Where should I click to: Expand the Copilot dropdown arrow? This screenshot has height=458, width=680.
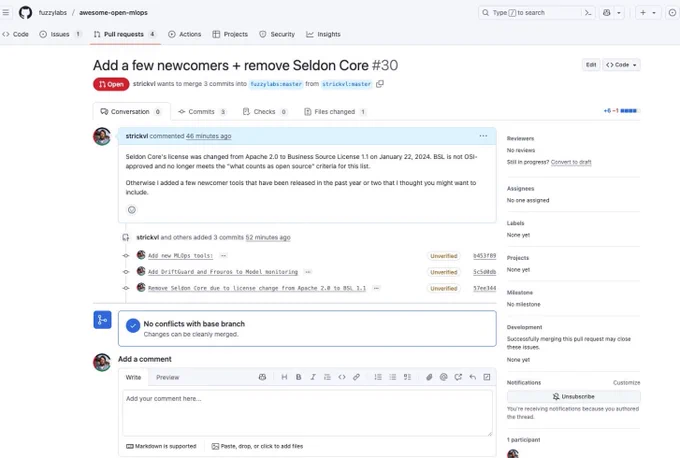tap(619, 13)
